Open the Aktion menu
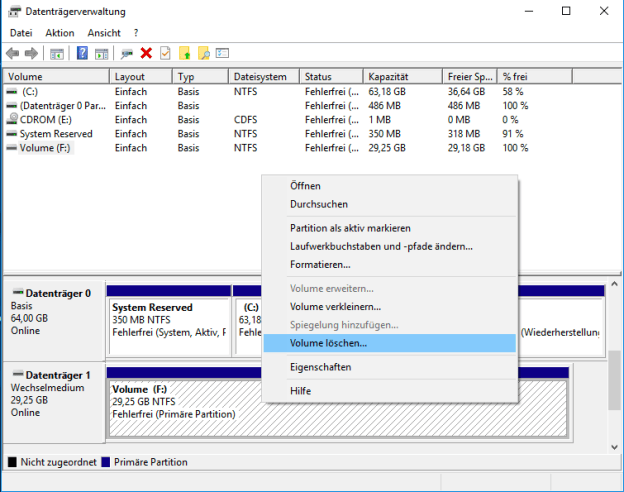The image size is (624, 492). tap(59, 33)
